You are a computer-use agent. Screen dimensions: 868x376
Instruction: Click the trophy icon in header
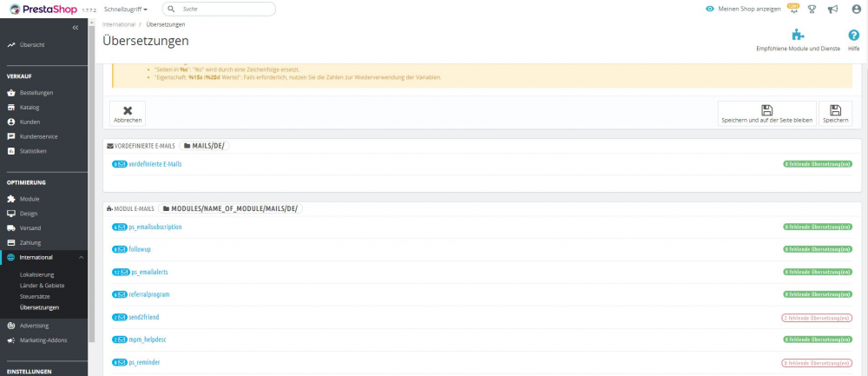(812, 9)
